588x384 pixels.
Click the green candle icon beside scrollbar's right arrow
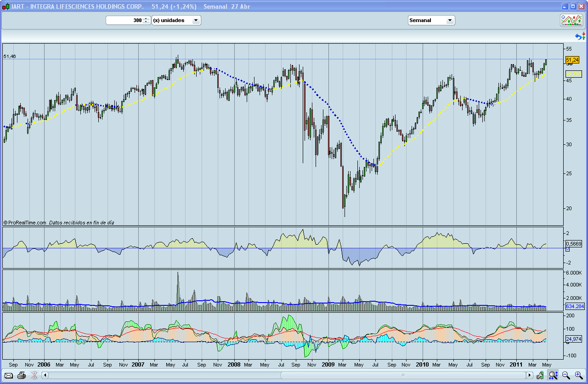[x=540, y=375]
